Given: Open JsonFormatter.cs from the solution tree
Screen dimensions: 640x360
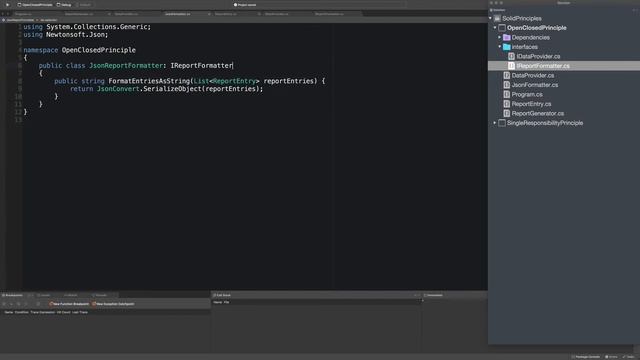Looking at the screenshot, I should coord(535,85).
